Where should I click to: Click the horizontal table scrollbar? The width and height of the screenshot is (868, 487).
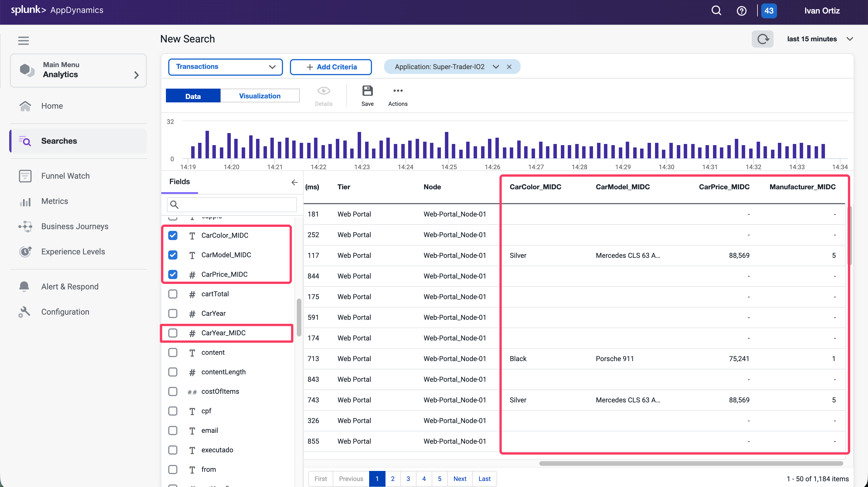coord(691,463)
